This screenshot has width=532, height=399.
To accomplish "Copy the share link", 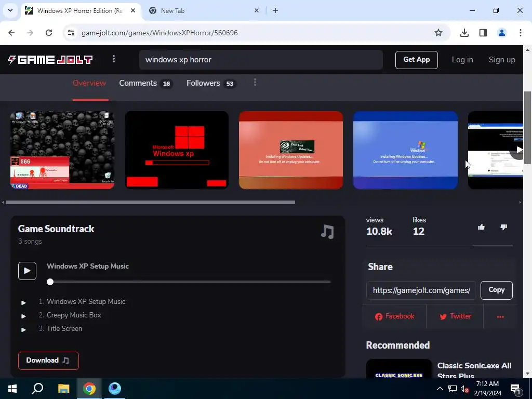I will tap(496, 290).
